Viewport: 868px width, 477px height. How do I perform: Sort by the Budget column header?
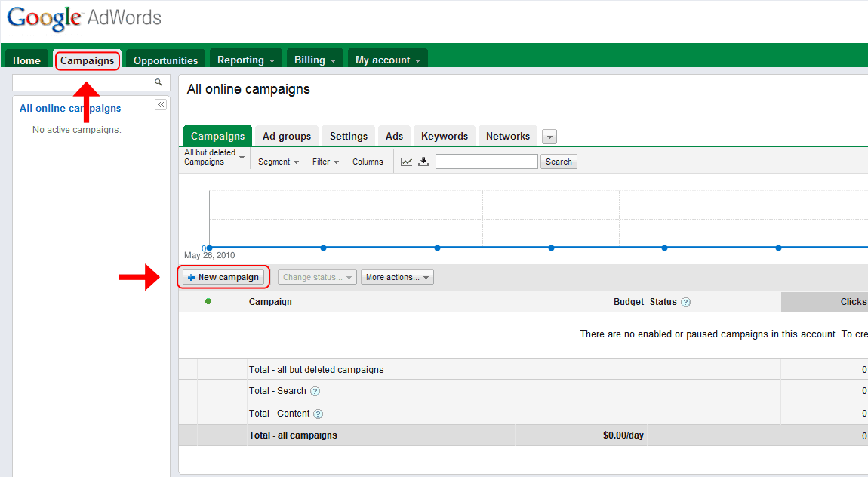[628, 302]
